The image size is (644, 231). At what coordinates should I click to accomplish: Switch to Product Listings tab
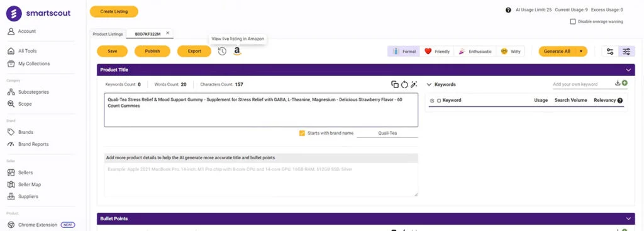click(108, 34)
